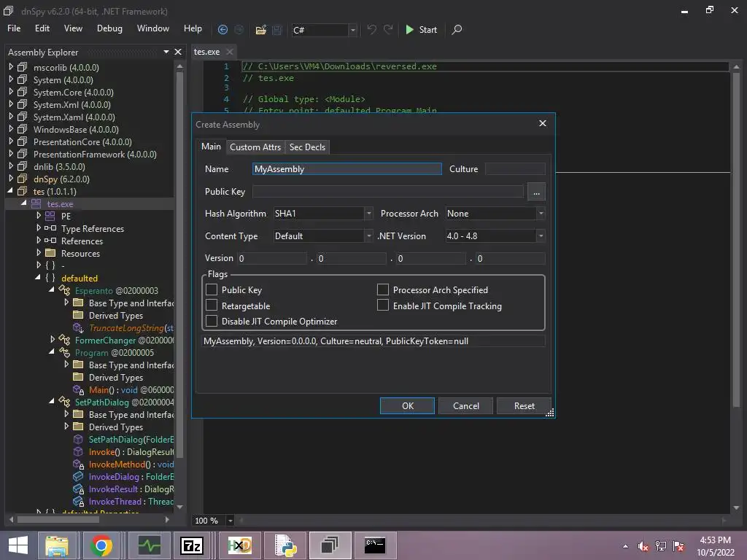The image size is (747, 560).
Task: Click Cancel in Create Assembly dialog
Action: click(466, 405)
